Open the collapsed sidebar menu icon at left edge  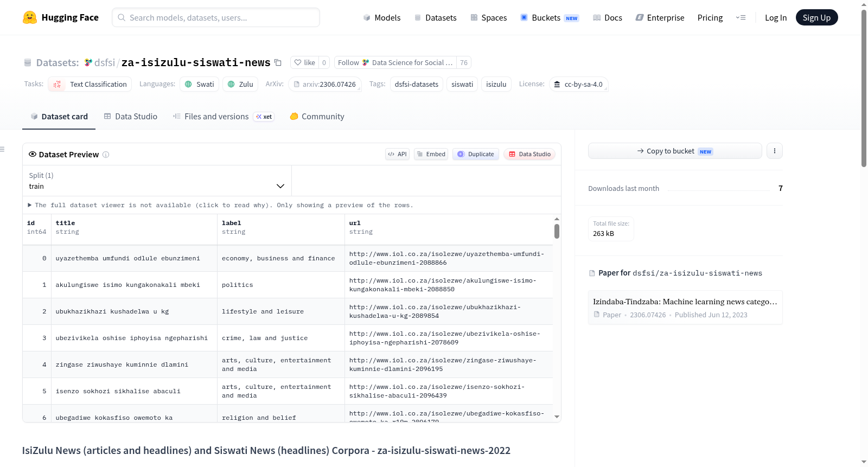pyautogui.click(x=2, y=149)
